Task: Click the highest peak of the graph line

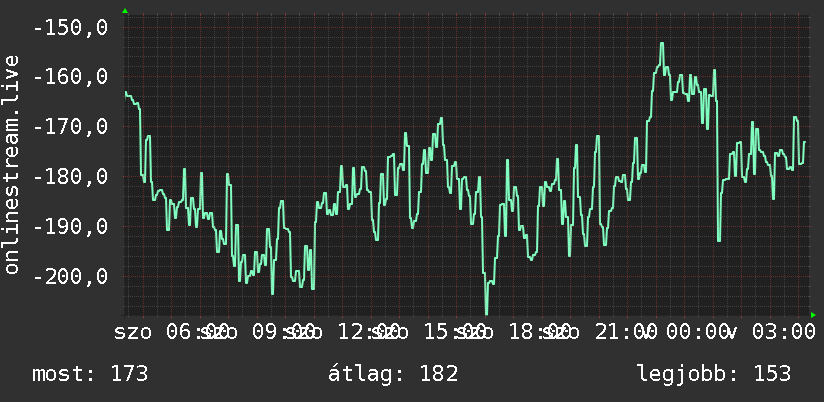Action: coord(662,44)
